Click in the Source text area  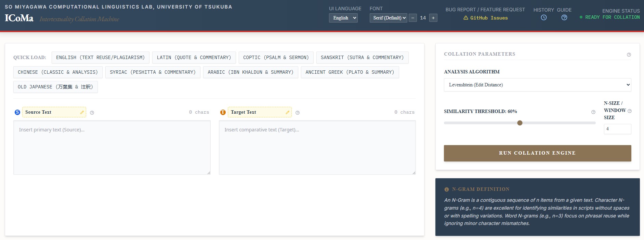click(x=112, y=147)
